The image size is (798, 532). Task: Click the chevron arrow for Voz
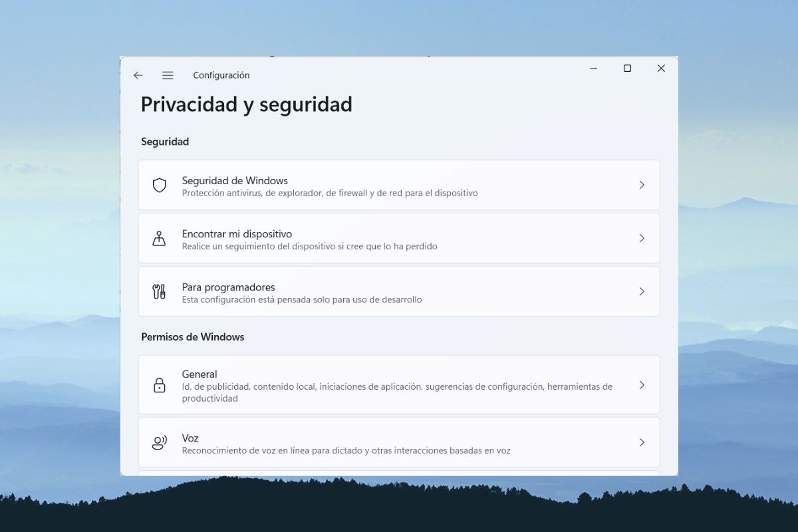coord(642,442)
